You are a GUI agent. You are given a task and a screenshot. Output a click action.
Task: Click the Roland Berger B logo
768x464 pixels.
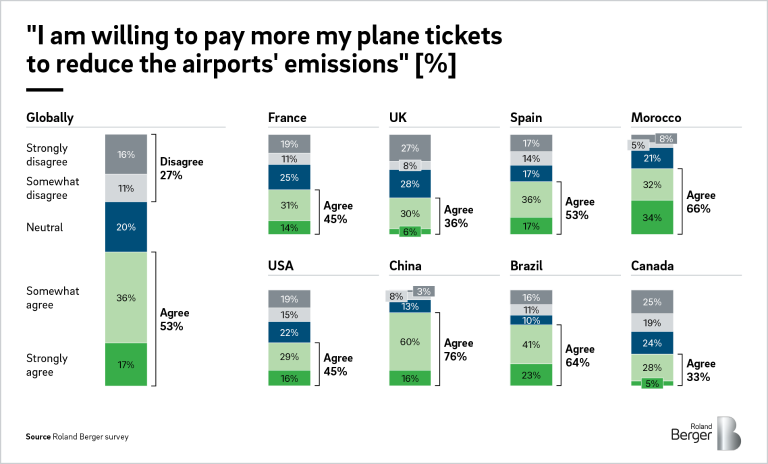pos(729,432)
